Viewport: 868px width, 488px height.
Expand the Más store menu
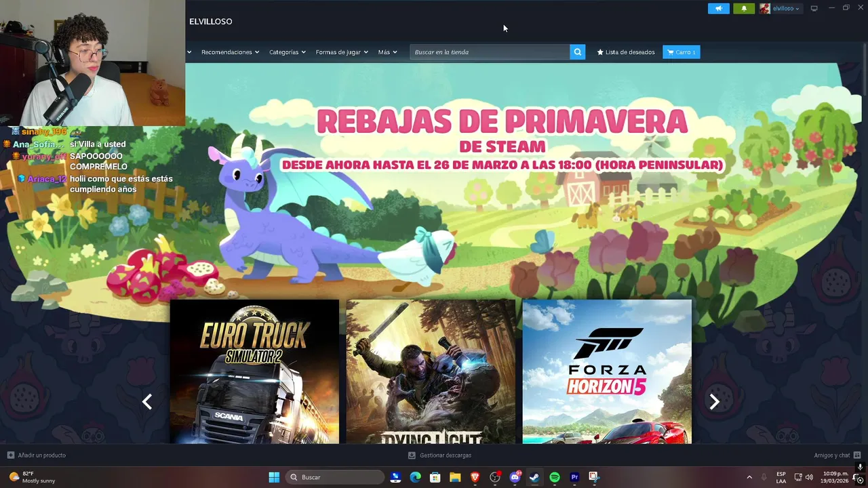pyautogui.click(x=387, y=52)
